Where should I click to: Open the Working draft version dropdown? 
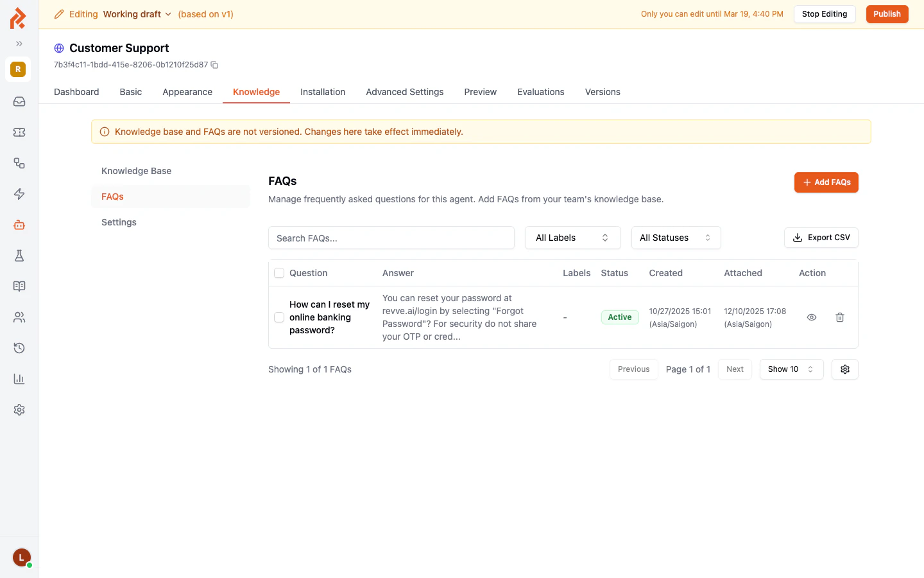pyautogui.click(x=137, y=13)
